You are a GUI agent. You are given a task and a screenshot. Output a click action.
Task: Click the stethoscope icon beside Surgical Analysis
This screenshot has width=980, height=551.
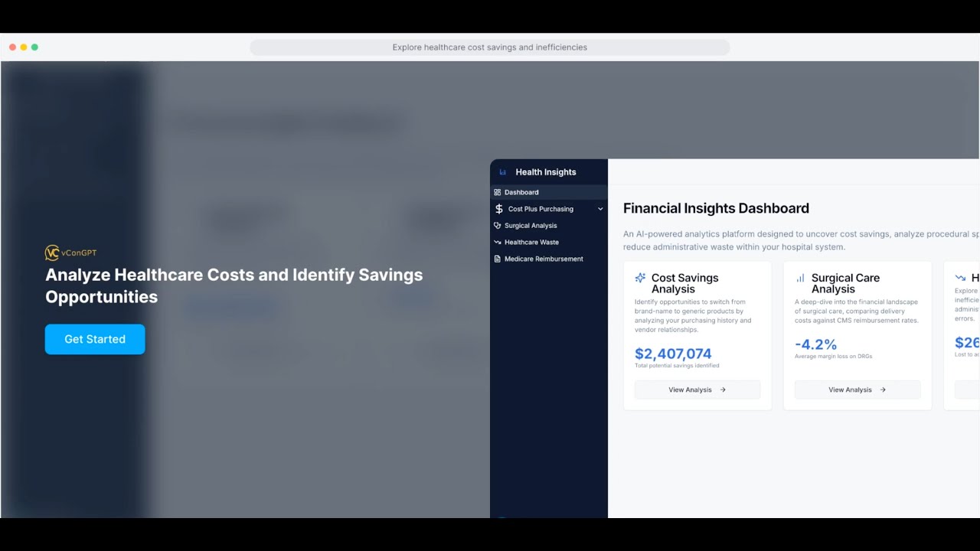coord(498,226)
